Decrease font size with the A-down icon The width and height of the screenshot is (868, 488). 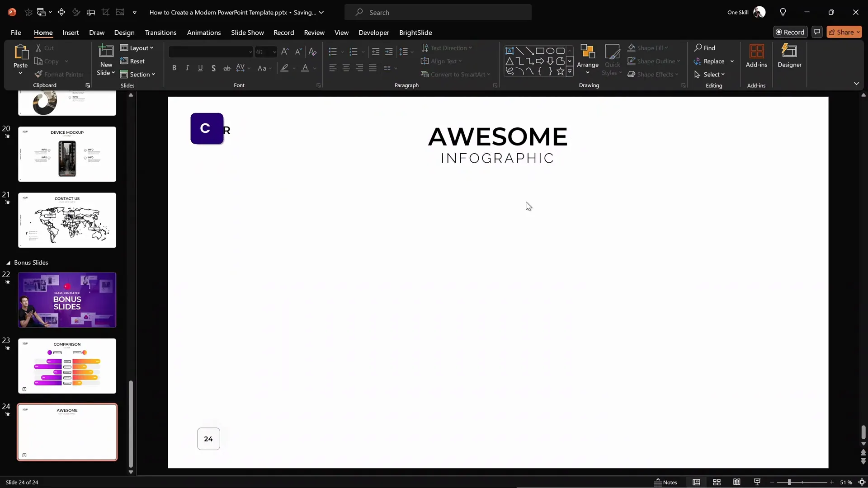click(x=298, y=52)
